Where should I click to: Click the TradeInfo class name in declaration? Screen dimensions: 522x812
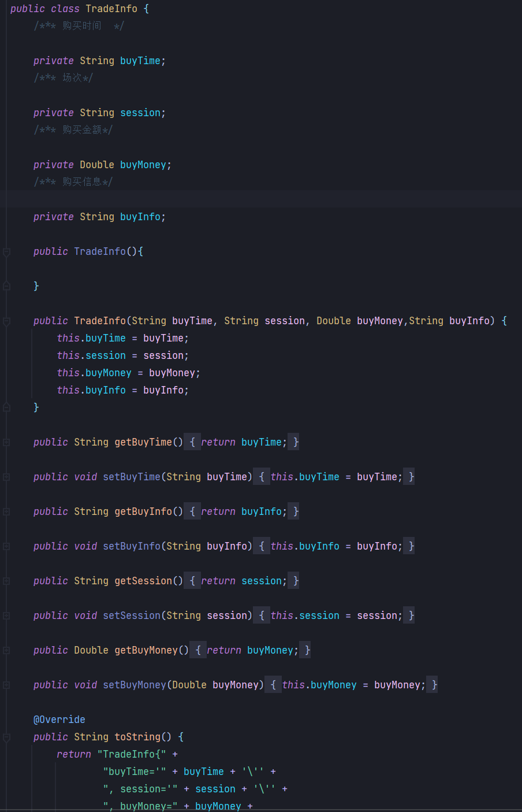111,9
